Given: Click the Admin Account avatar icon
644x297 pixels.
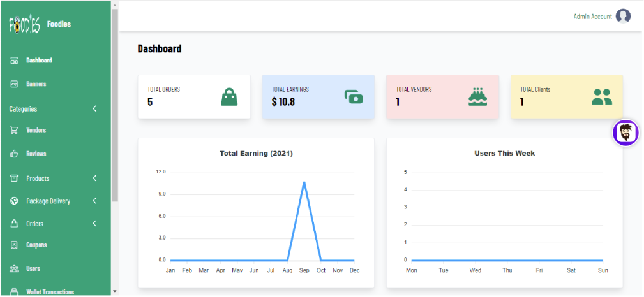Looking at the screenshot, I should (623, 17).
